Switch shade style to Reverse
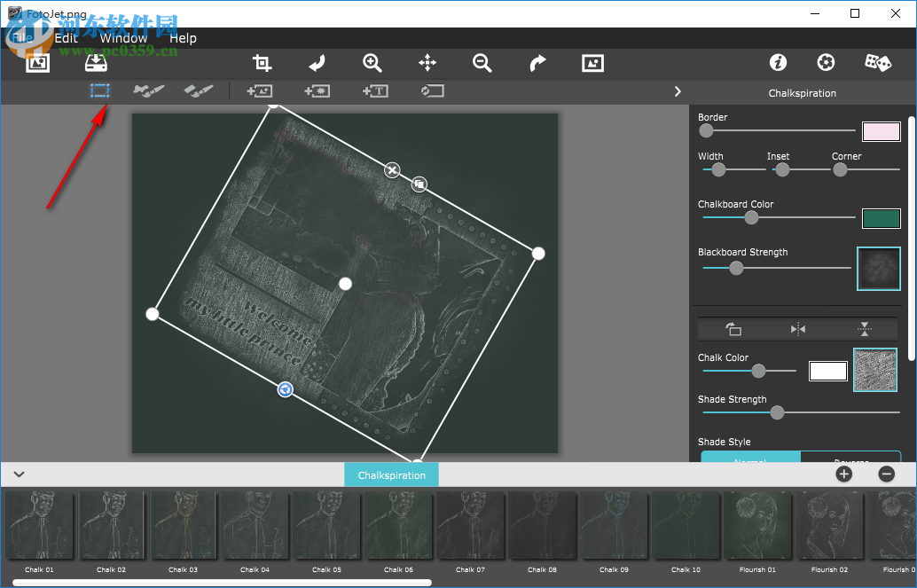 click(x=850, y=459)
